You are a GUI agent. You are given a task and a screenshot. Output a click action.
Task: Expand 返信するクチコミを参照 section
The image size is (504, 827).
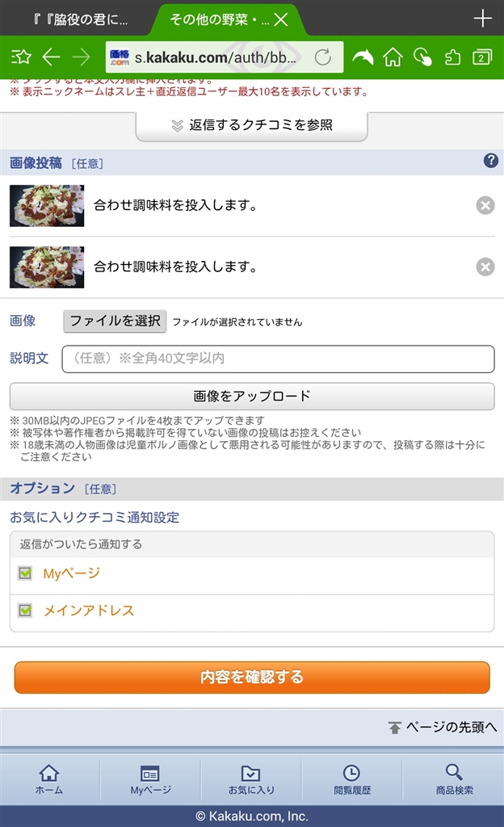(252, 125)
